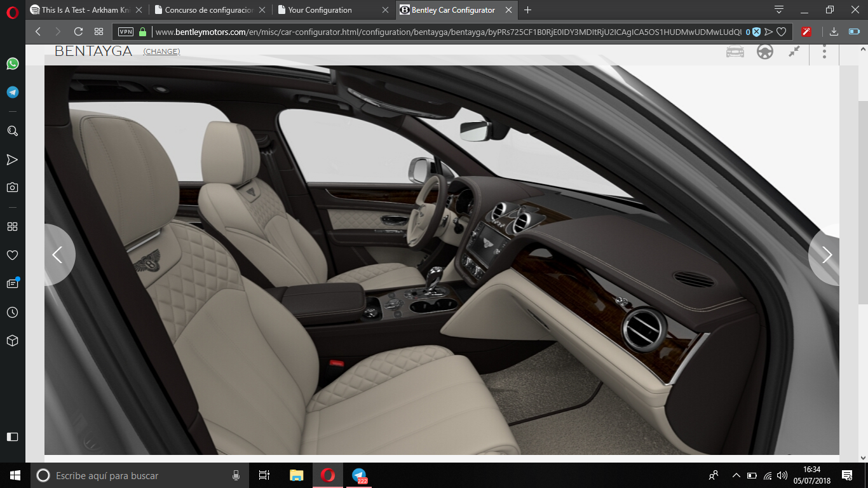The width and height of the screenshot is (868, 488).
Task: Open the Wi-Fi network flyout
Action: click(768, 475)
